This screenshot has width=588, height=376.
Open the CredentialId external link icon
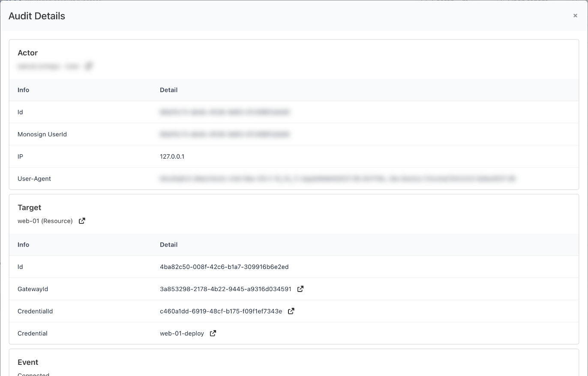point(291,311)
